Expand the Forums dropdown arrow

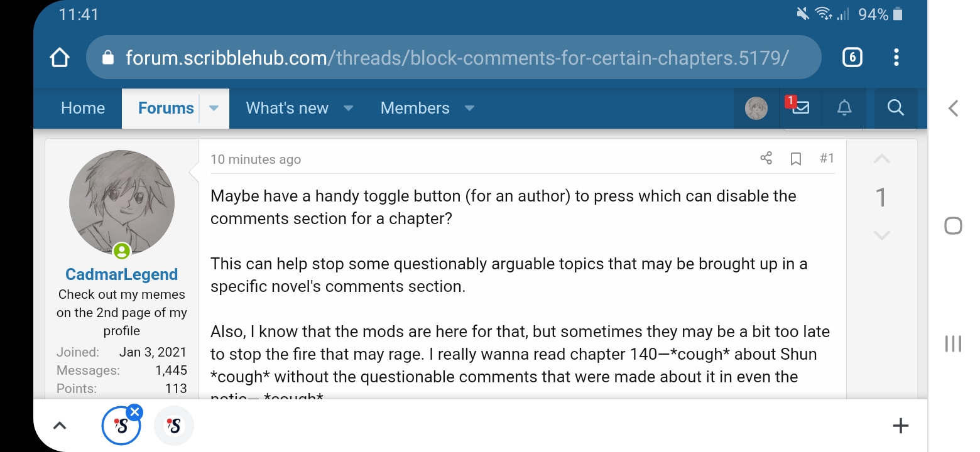[214, 108]
